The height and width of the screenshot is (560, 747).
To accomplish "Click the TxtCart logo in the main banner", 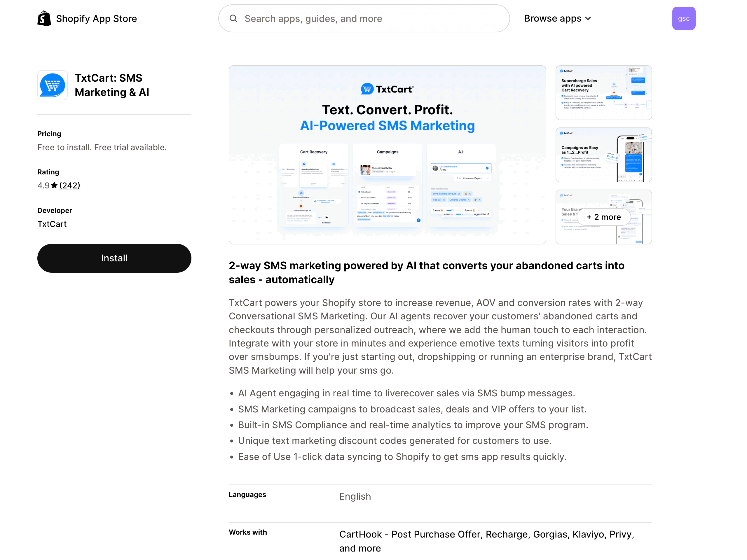I will (387, 89).
